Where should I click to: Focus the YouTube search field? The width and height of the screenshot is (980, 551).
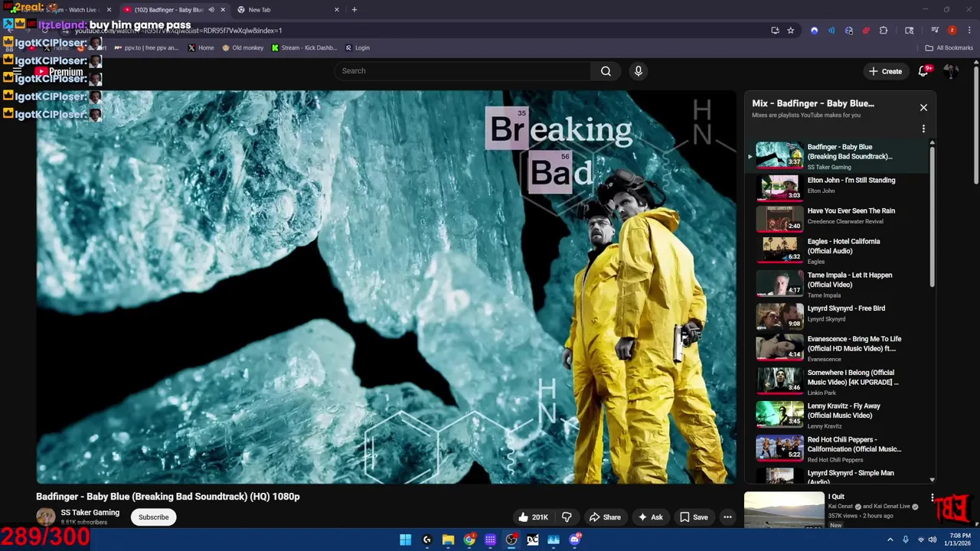(462, 71)
